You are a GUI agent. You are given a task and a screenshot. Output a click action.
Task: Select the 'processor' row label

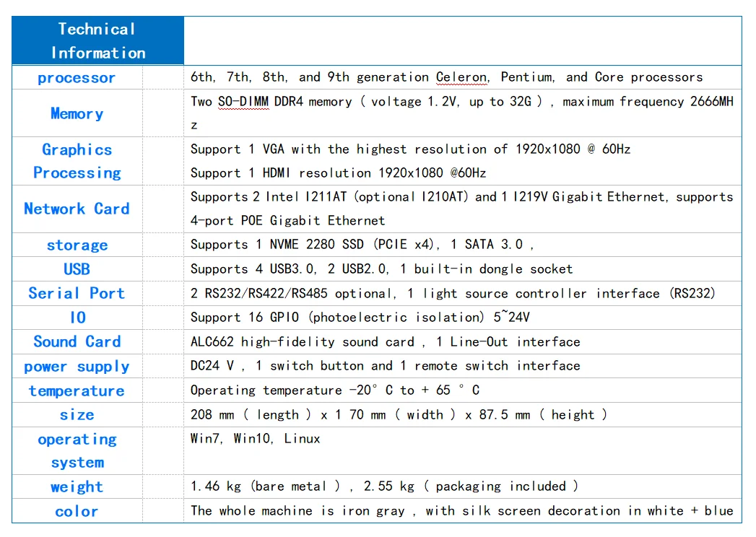coord(77,78)
